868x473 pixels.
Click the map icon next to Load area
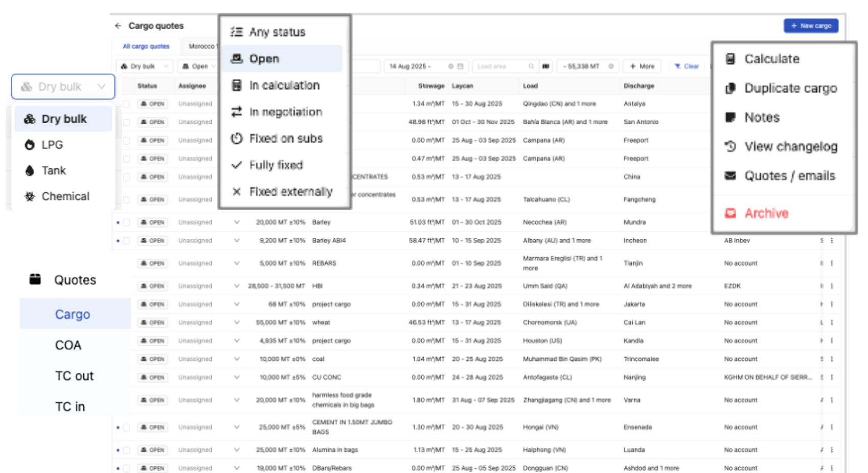click(x=546, y=66)
